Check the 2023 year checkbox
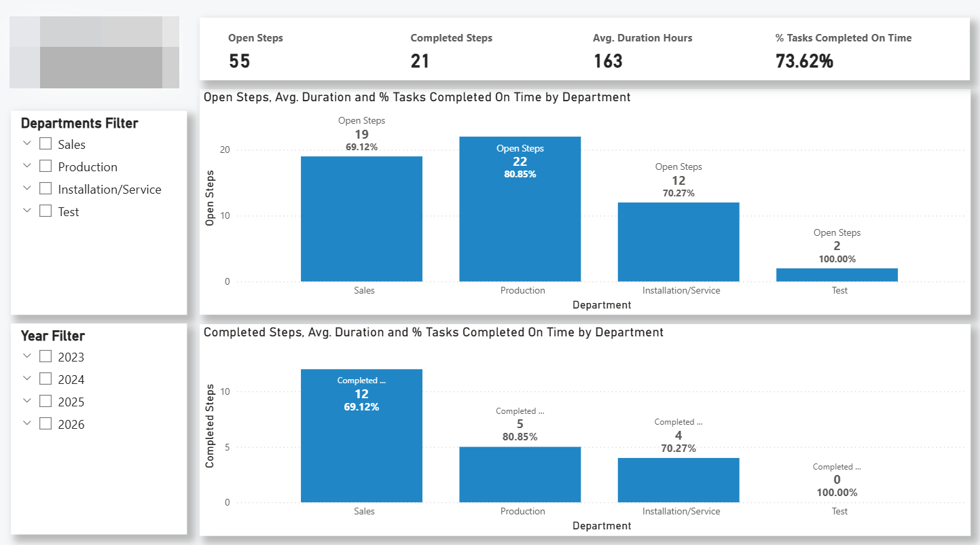The width and height of the screenshot is (980, 545). click(46, 357)
